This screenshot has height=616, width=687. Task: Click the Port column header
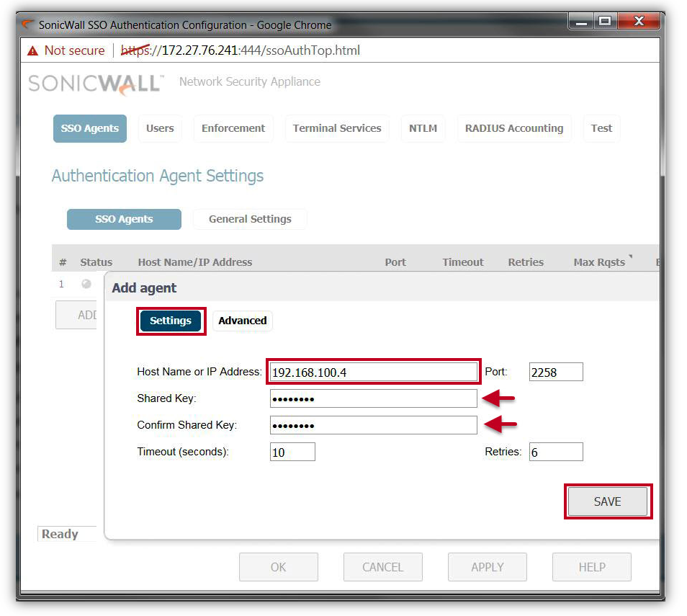coord(395,262)
